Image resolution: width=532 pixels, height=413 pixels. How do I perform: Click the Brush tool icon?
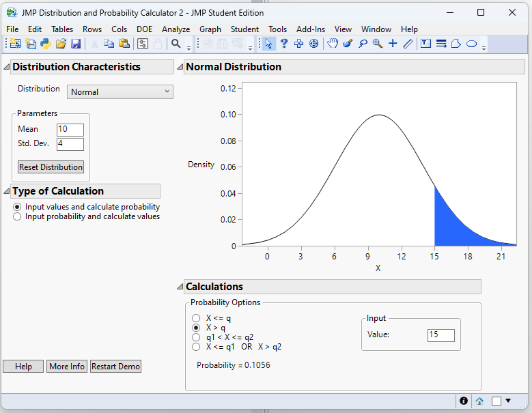point(348,44)
